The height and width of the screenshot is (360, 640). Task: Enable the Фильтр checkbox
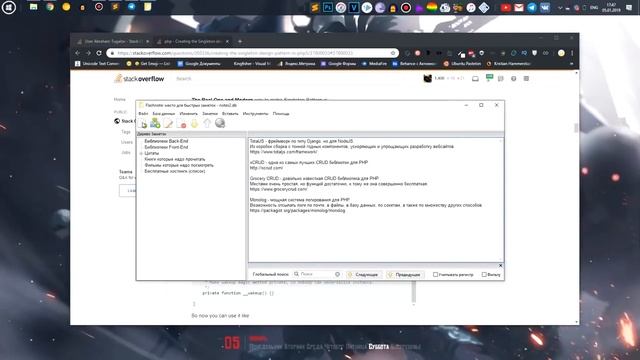(484, 275)
